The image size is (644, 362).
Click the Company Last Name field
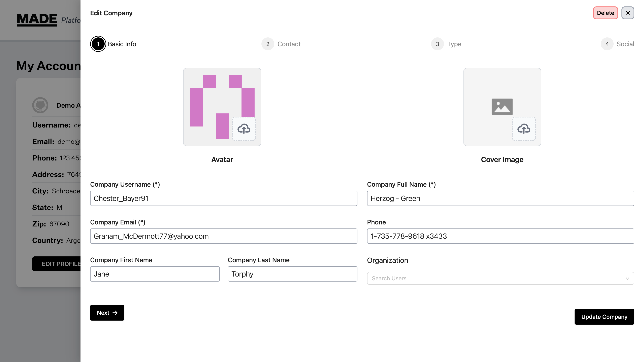[x=292, y=274]
